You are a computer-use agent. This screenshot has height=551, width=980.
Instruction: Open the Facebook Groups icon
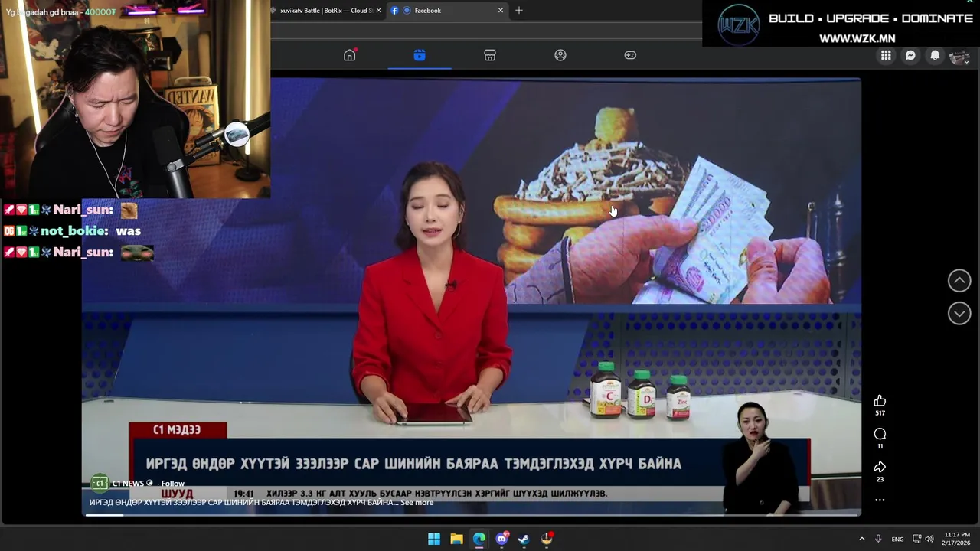(560, 55)
